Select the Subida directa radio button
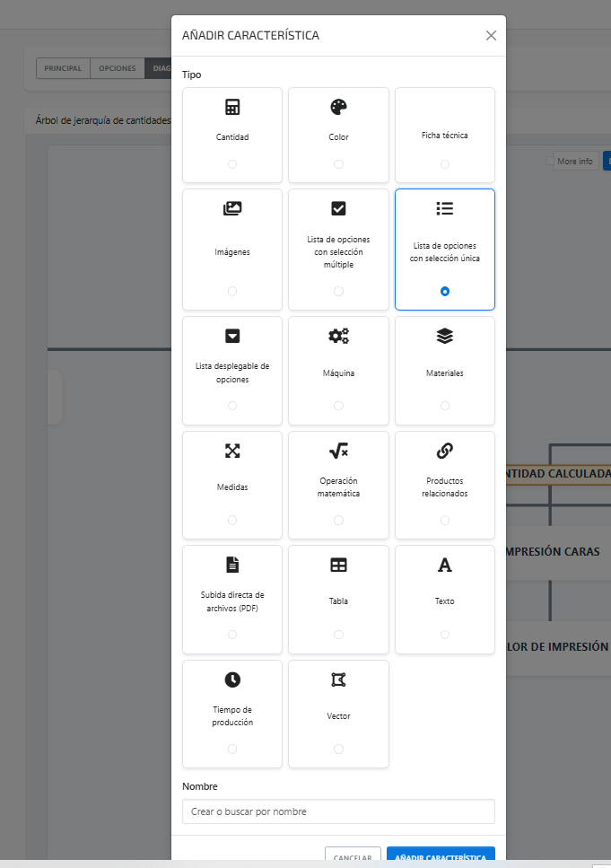This screenshot has height=868, width=611. pos(232,635)
